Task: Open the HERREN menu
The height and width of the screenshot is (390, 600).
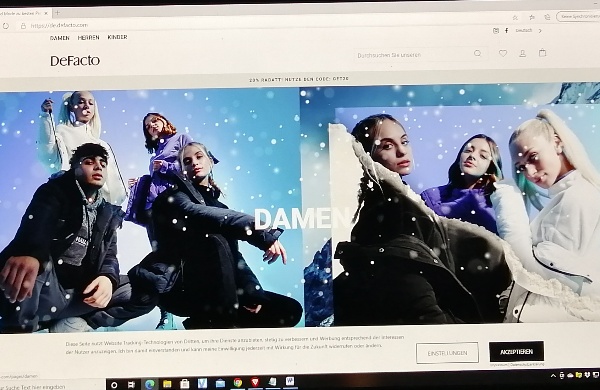Action: pos(88,38)
